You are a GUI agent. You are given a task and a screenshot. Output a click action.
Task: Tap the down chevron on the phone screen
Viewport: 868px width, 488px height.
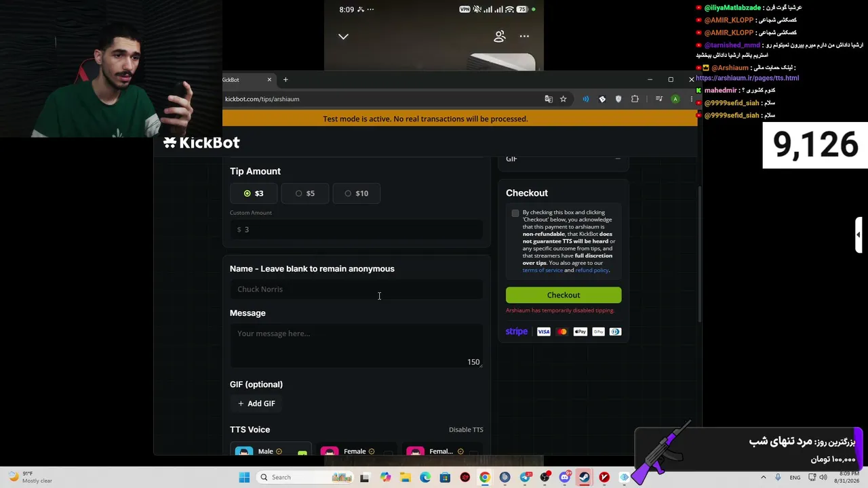344,37
